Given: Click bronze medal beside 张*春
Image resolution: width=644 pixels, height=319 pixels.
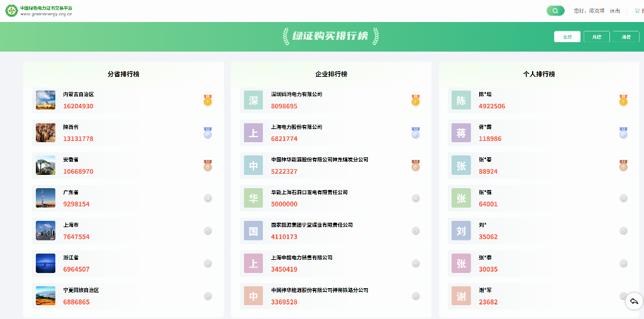Looking at the screenshot, I should [x=623, y=165].
